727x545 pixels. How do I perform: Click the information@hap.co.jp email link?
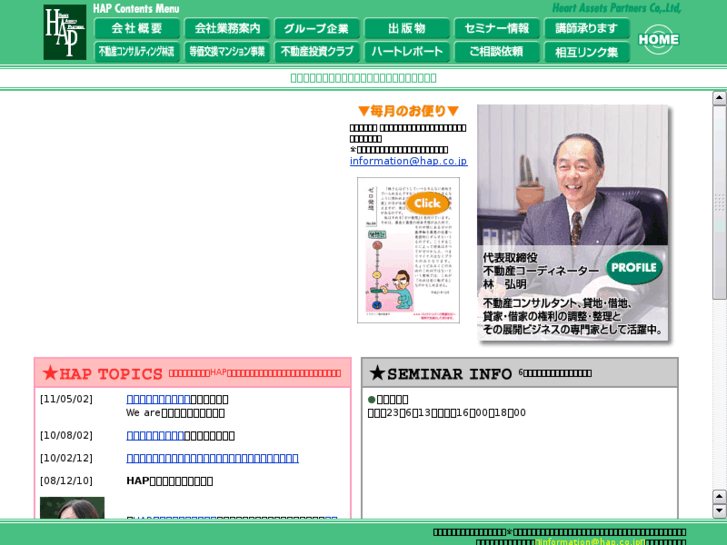tap(408, 161)
